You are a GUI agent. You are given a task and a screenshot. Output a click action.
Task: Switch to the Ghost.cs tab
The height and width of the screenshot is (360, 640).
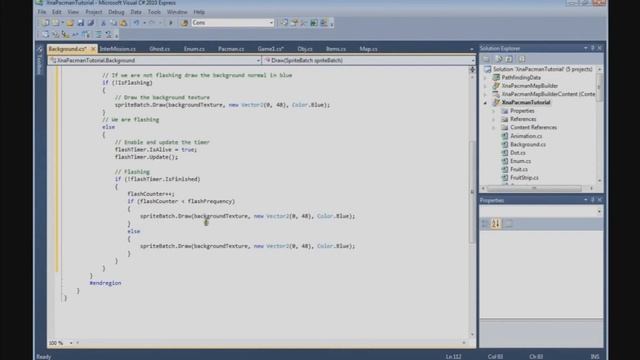(x=160, y=49)
